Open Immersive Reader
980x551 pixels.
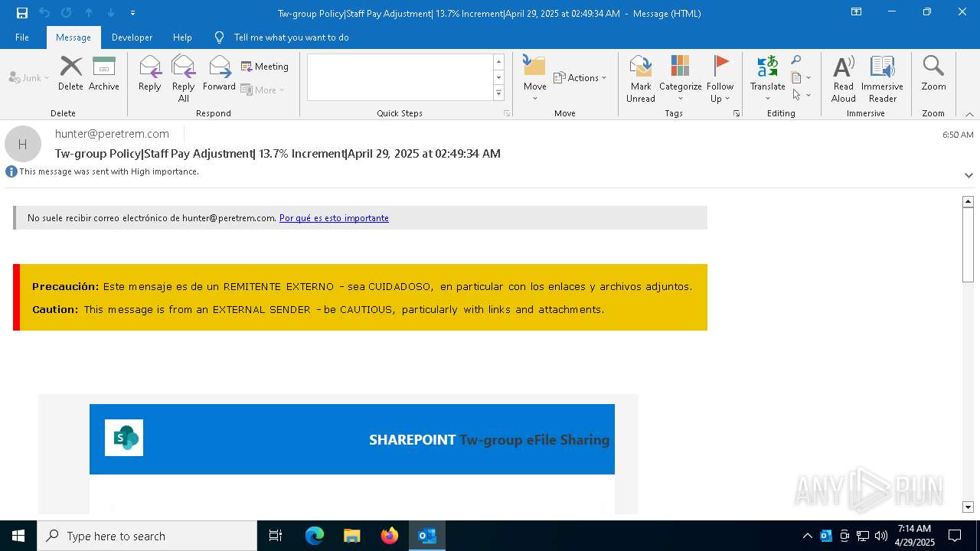coord(883,78)
